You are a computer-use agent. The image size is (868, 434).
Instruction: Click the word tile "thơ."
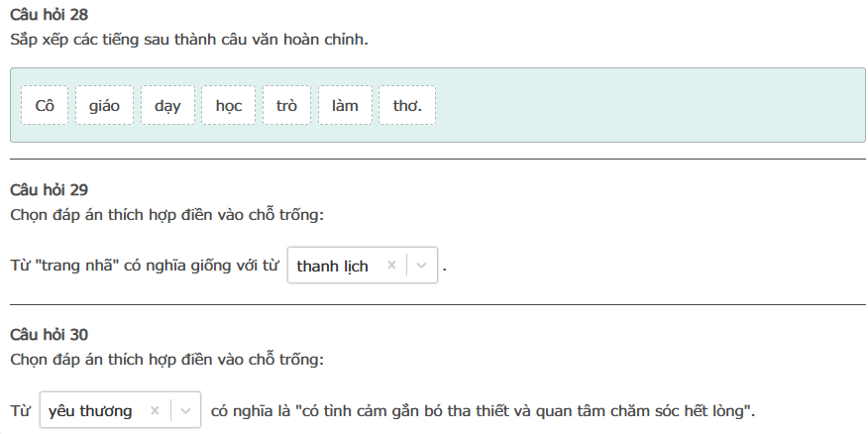407,105
